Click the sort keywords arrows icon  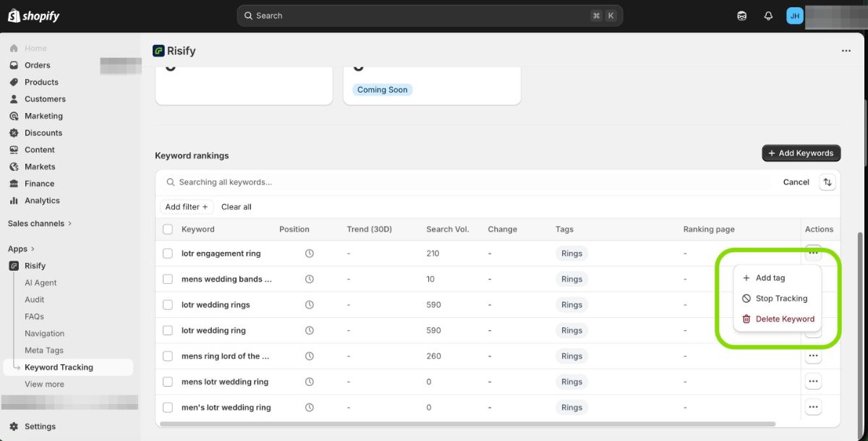pyautogui.click(x=827, y=182)
